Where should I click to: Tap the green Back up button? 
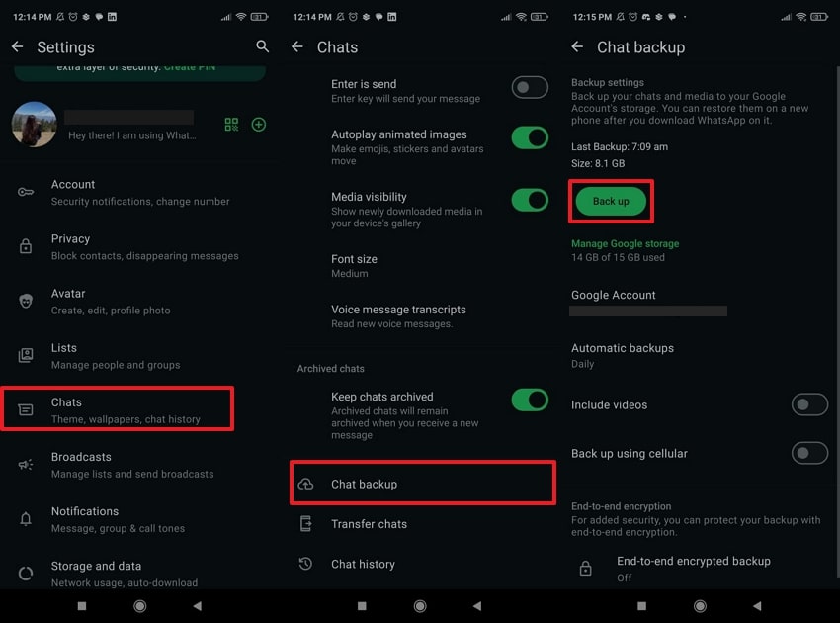611,201
